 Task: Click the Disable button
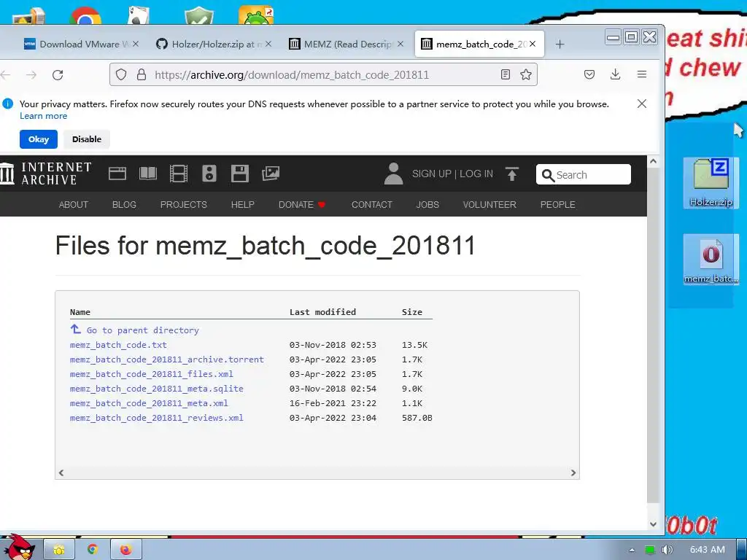(x=87, y=139)
